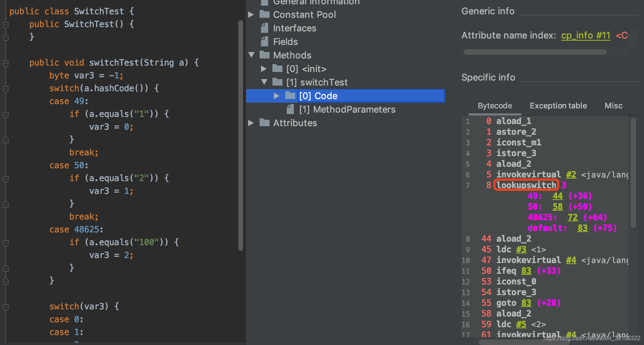The width and height of the screenshot is (644, 345).
Task: Expand the [0] <init> method arrow
Action: [x=264, y=68]
